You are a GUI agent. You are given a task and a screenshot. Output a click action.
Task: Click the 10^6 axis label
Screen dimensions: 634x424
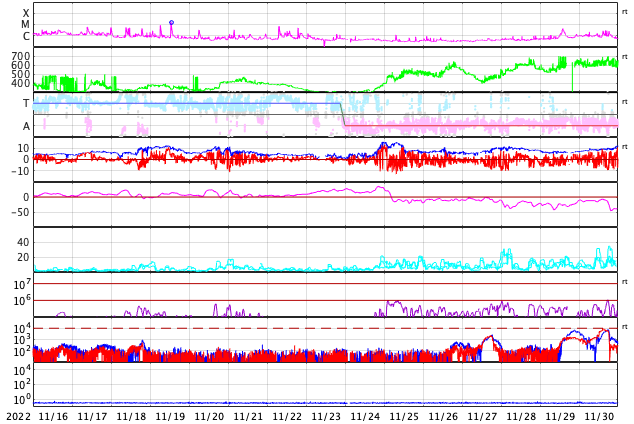(x=22, y=300)
